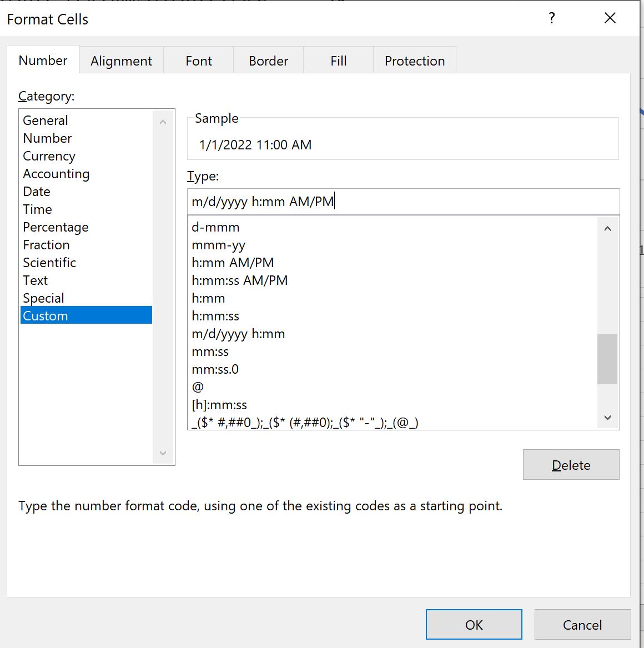Click the Help question mark icon
Image resolution: width=644 pixels, height=648 pixels.
pyautogui.click(x=551, y=18)
